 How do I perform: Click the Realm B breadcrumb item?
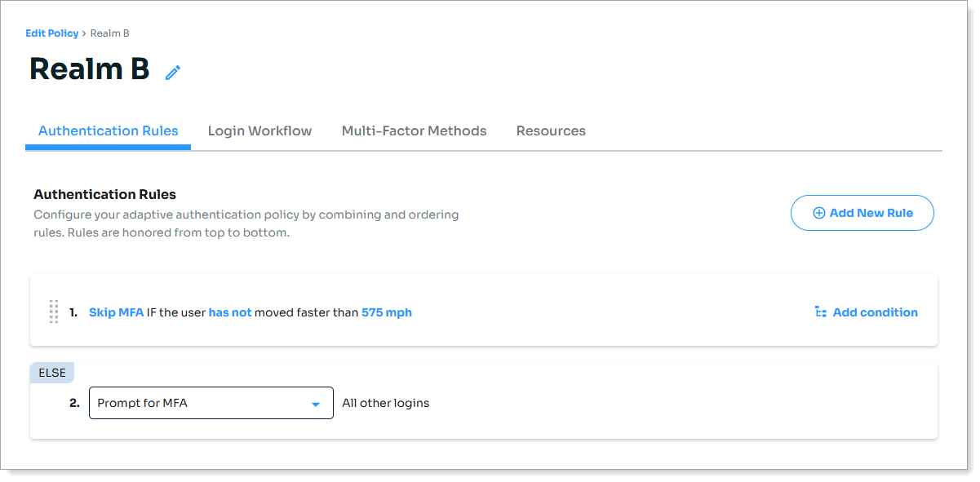pos(109,33)
